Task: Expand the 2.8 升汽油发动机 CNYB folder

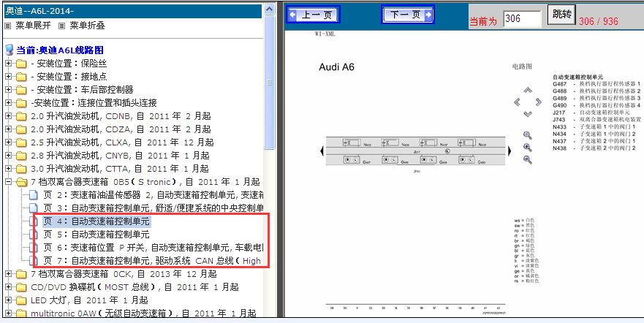Action: point(8,156)
